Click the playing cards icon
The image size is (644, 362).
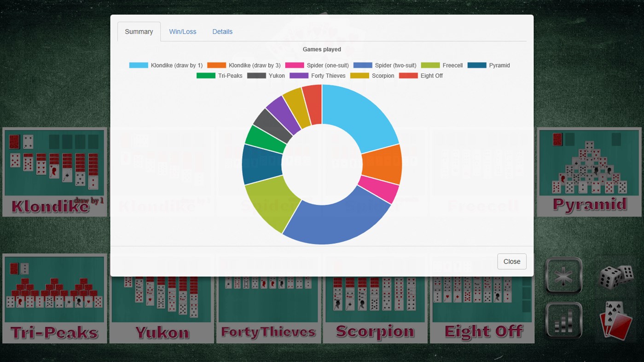(x=615, y=321)
